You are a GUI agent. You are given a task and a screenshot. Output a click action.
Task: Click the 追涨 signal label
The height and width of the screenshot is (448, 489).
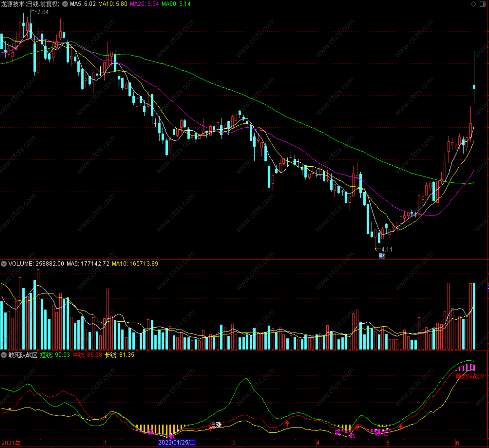tap(216, 425)
